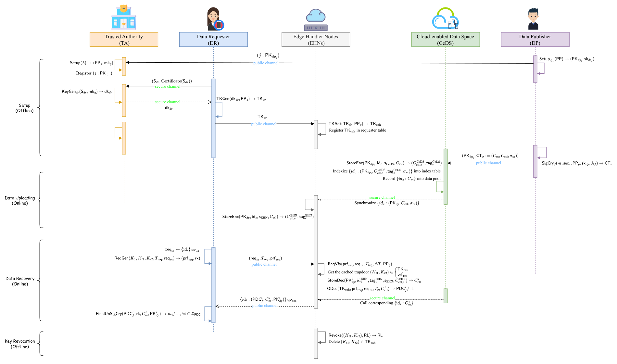Select the Cloud-enabled Data Space (CeDS) box
This screenshot has height=364, width=617.
point(445,40)
